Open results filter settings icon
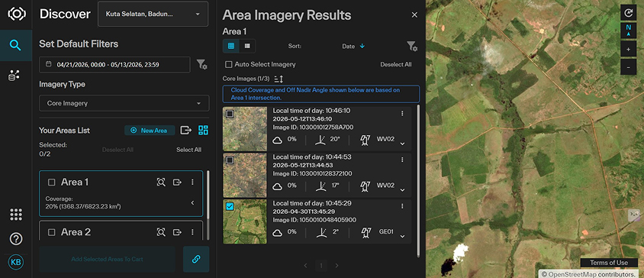Image resolution: width=644 pixels, height=278 pixels. point(412,47)
